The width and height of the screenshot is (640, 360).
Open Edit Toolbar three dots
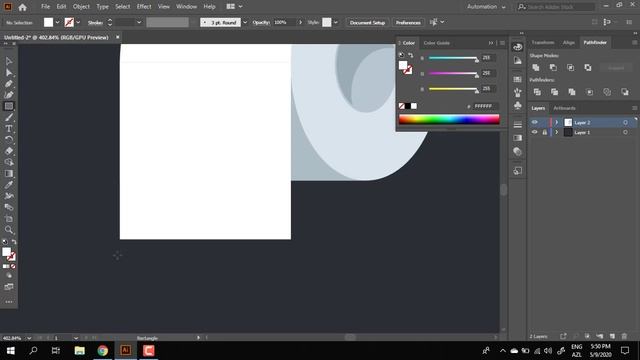tap(9, 302)
